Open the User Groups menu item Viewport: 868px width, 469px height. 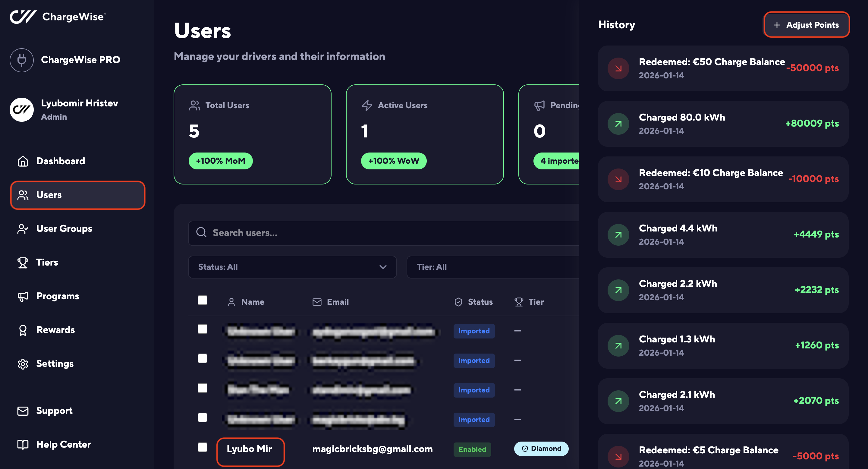pyautogui.click(x=64, y=229)
